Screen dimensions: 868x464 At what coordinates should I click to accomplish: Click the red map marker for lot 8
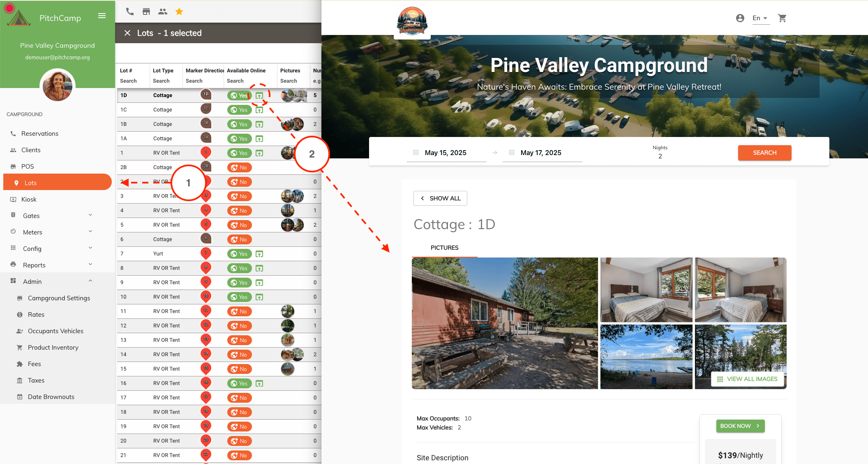click(206, 268)
